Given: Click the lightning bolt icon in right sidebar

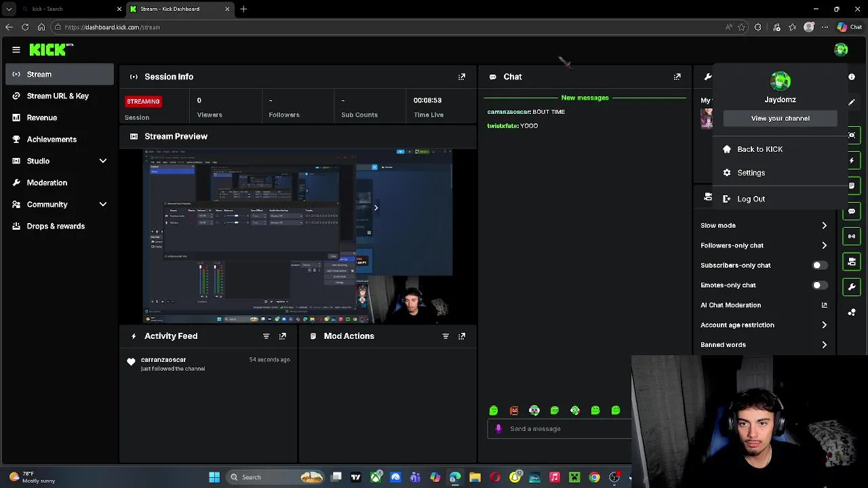Looking at the screenshot, I should [852, 161].
